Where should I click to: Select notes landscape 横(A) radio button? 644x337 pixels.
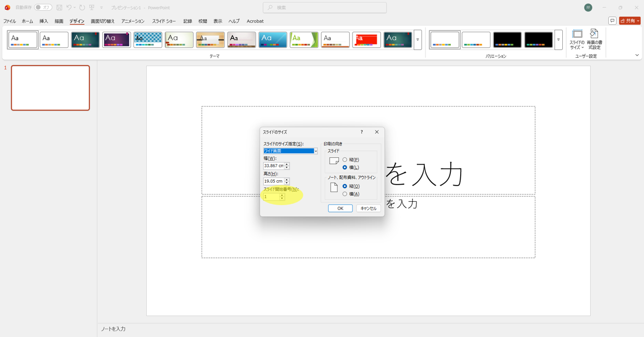345,194
